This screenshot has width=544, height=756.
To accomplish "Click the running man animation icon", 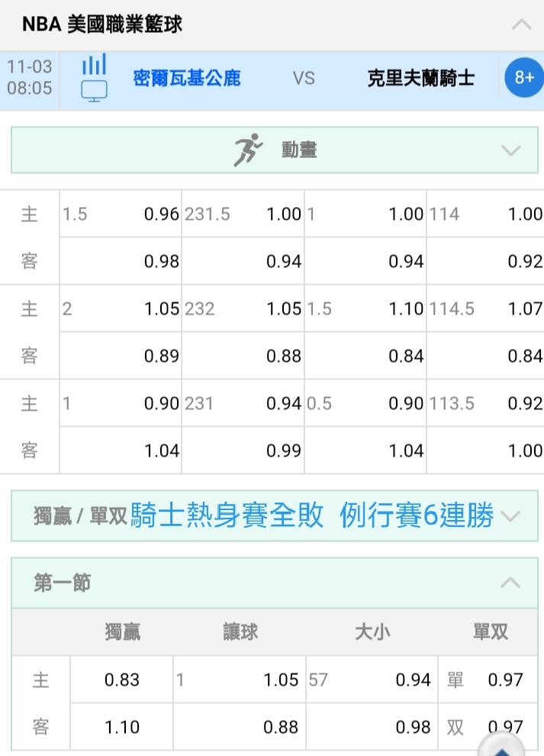I will [248, 150].
